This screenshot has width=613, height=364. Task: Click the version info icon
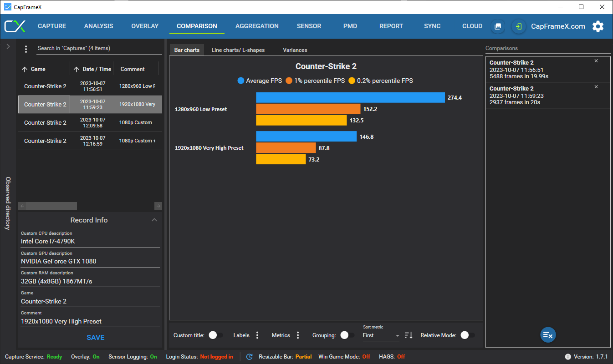pos(568,357)
